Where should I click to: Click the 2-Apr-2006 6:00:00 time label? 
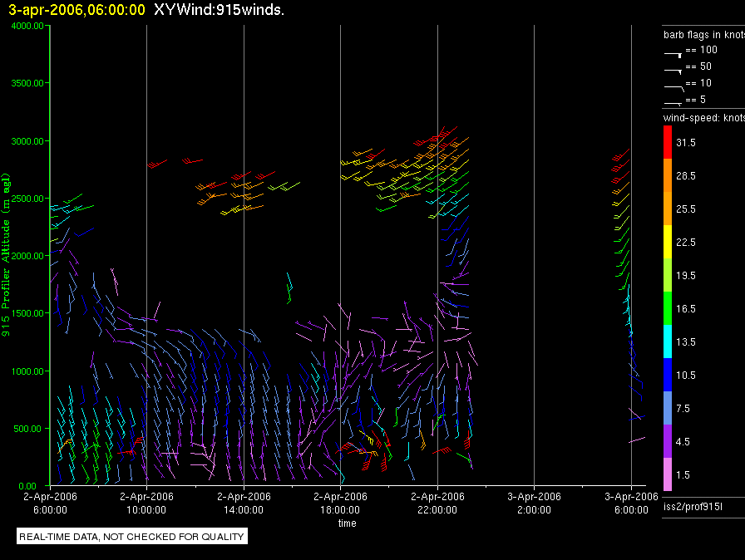tap(50, 503)
